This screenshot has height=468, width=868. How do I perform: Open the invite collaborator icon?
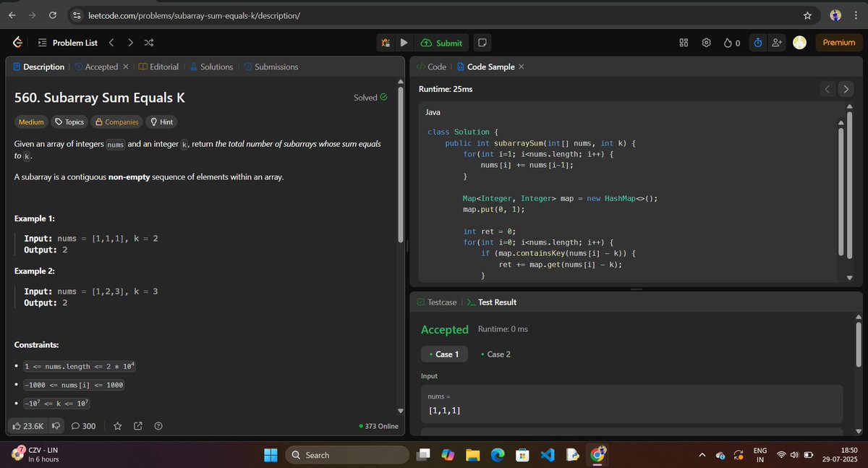click(x=777, y=42)
